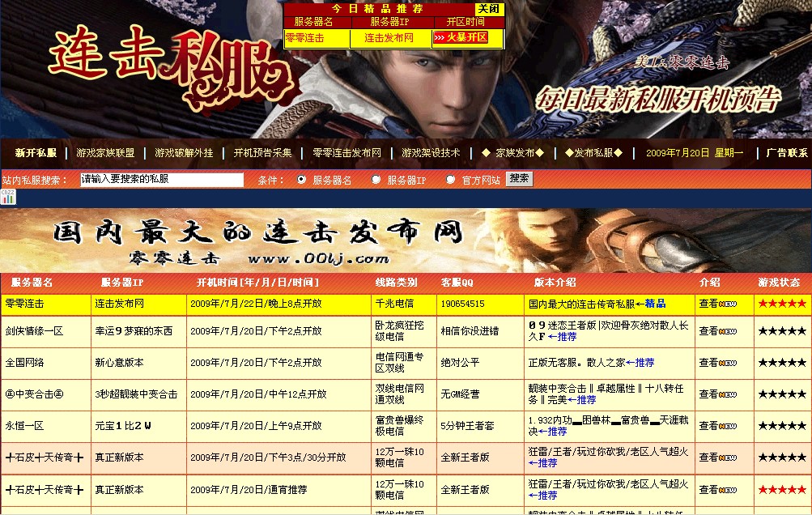Focus the 站内私服搜索 text input
The height and width of the screenshot is (515, 812).
(162, 180)
